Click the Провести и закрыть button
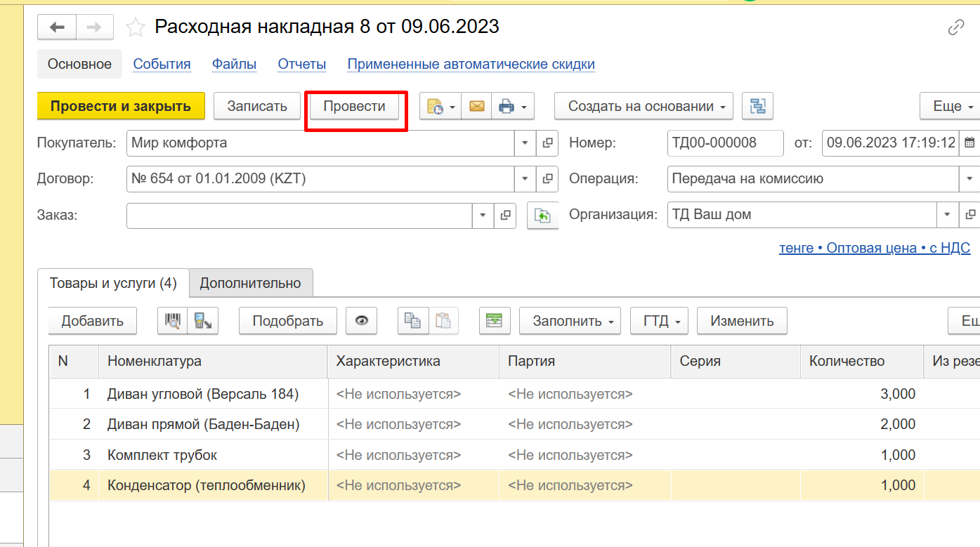Viewport: 980px width, 547px height. 120,107
